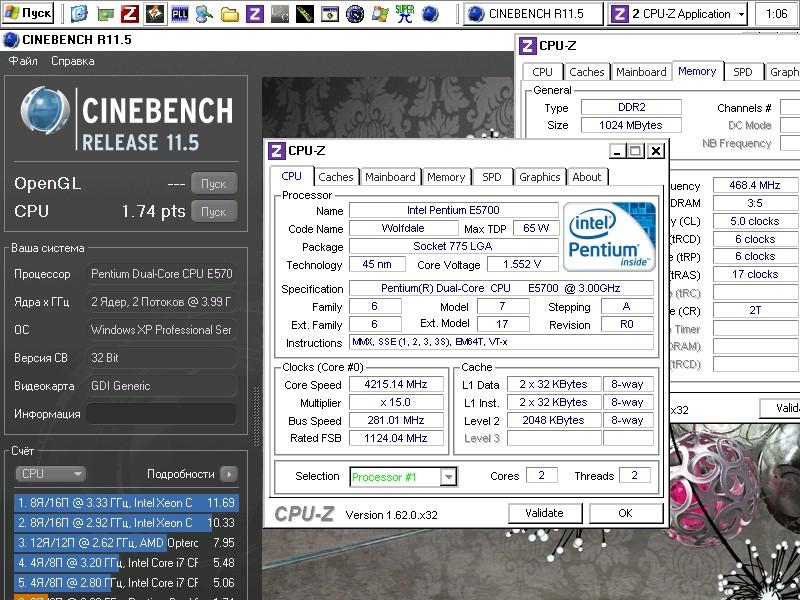Select ranking row 3 AMD Opteron 7.95
800x600 pixels.
tap(126, 543)
